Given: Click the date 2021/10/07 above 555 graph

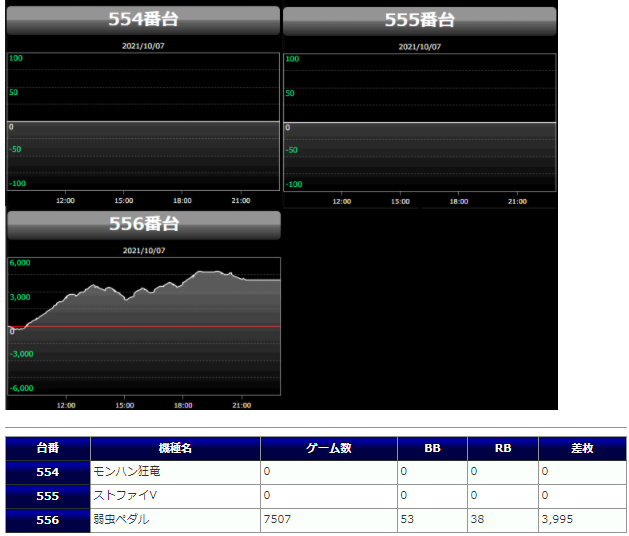Looking at the screenshot, I should click(x=420, y=47).
